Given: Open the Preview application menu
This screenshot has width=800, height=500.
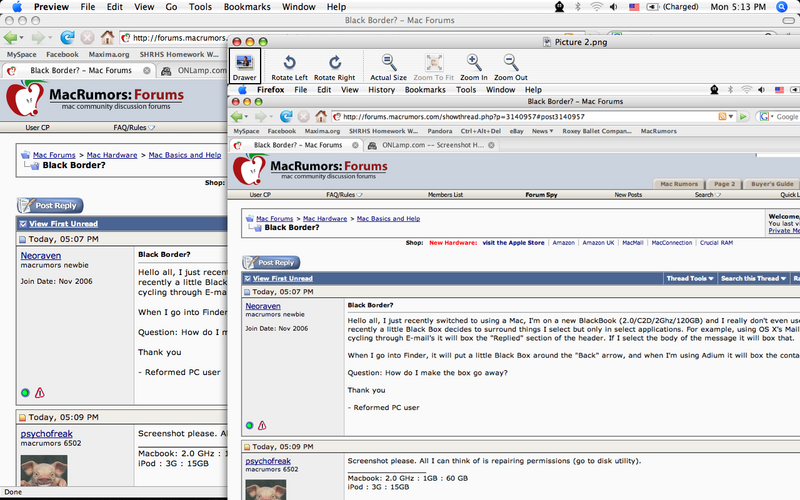Looking at the screenshot, I should [x=51, y=7].
